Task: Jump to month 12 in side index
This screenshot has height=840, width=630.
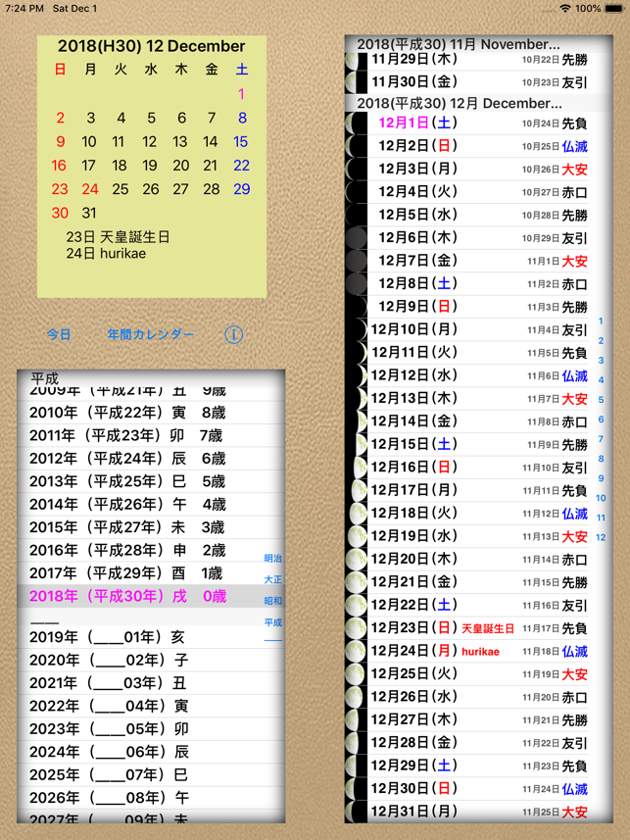Action: coord(601,537)
